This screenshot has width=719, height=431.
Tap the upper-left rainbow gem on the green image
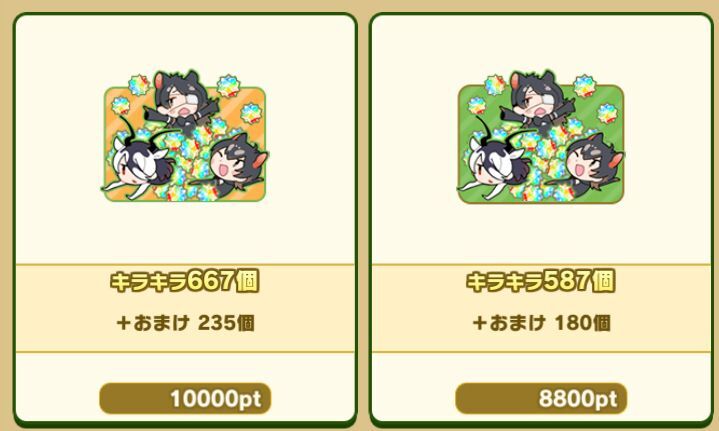coord(495,85)
